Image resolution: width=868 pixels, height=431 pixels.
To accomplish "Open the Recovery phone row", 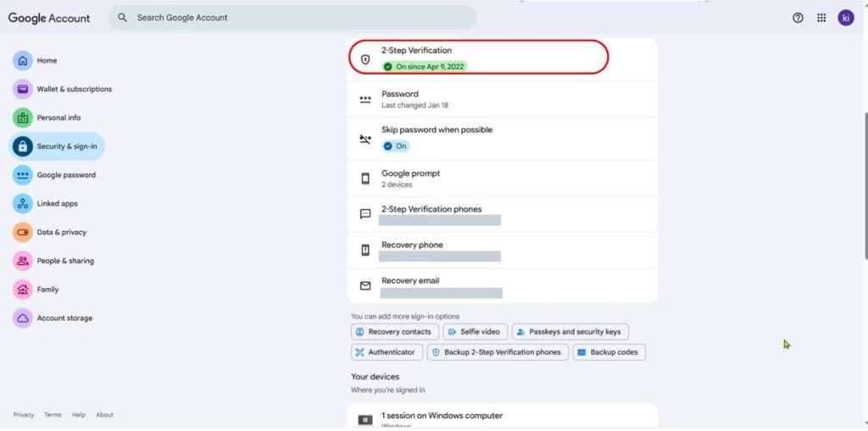I will coord(502,250).
